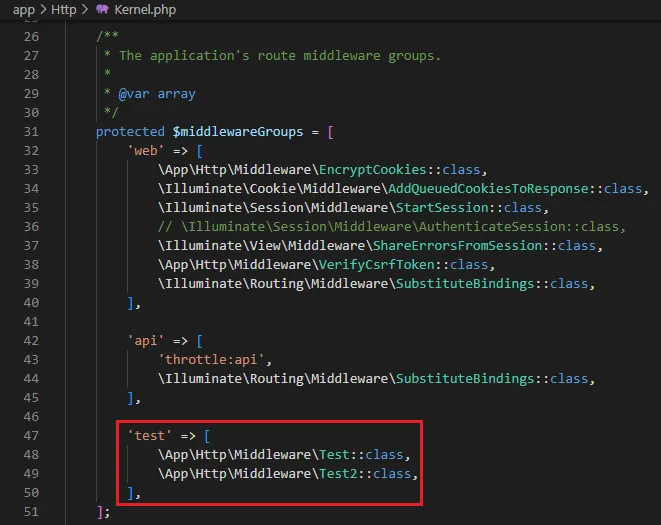Viewport: 661px width, 525px height.
Task: Click SubstituteBindings on line 39
Action: pyautogui.click(x=465, y=283)
